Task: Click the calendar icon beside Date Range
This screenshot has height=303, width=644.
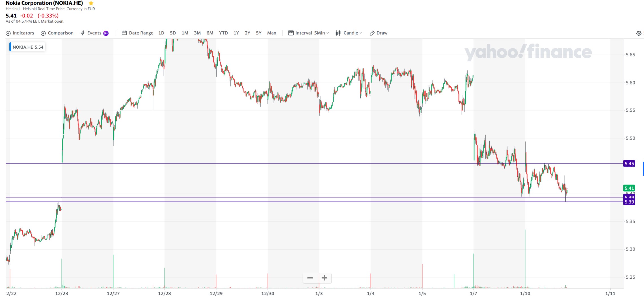Action: coord(124,33)
